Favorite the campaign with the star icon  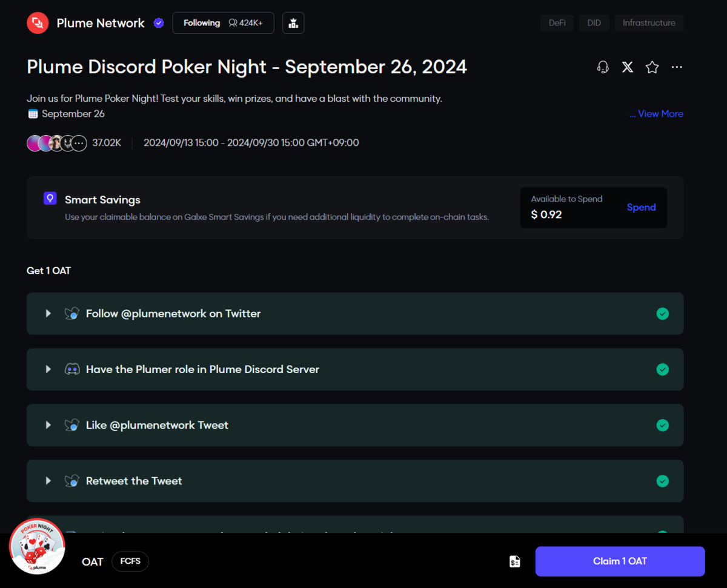point(652,67)
